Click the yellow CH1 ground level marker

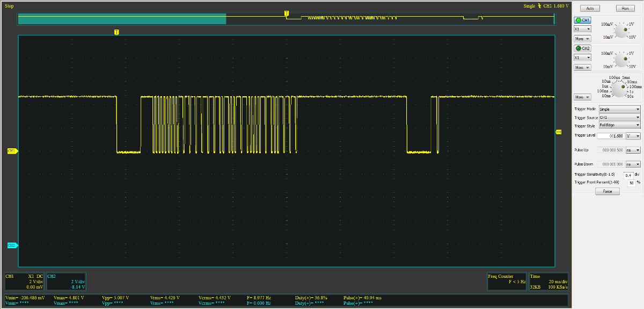click(x=12, y=152)
